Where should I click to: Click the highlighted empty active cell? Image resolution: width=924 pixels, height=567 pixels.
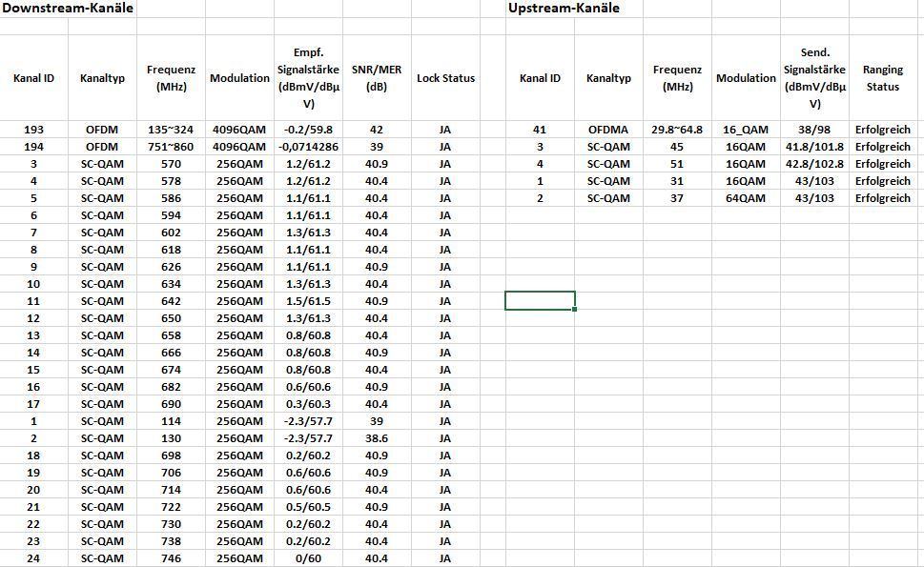(x=540, y=300)
